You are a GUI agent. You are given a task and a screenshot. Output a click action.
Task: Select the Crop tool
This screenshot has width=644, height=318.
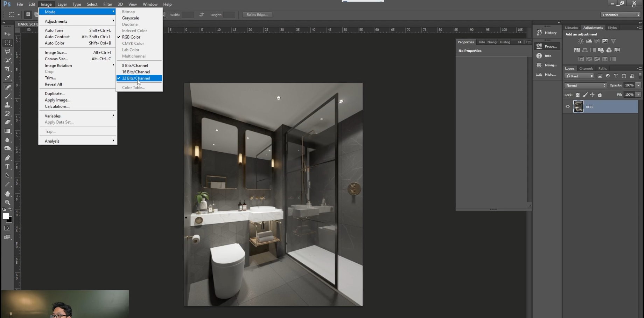point(7,69)
